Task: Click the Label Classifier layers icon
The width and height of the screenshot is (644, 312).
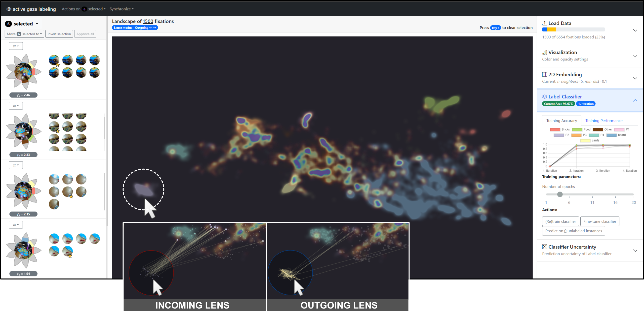Action: (x=544, y=97)
